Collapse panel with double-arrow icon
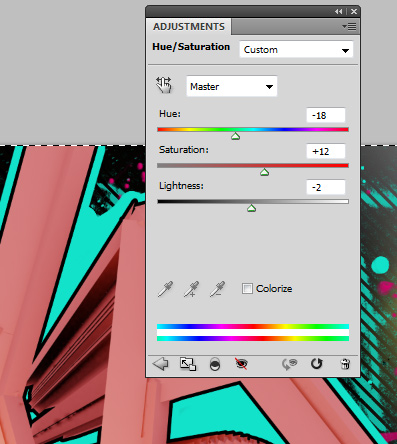Image resolution: width=397 pixels, height=444 pixels. pos(339,12)
